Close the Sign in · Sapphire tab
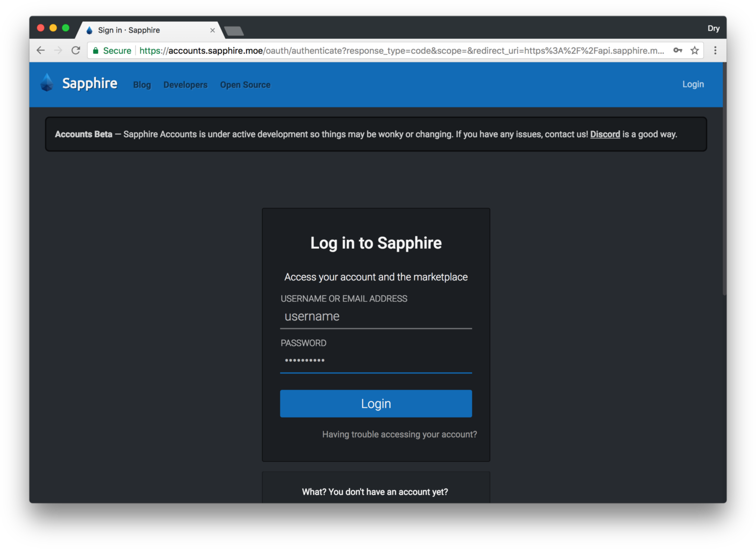Screen dimensions: 756x549 pos(213,30)
